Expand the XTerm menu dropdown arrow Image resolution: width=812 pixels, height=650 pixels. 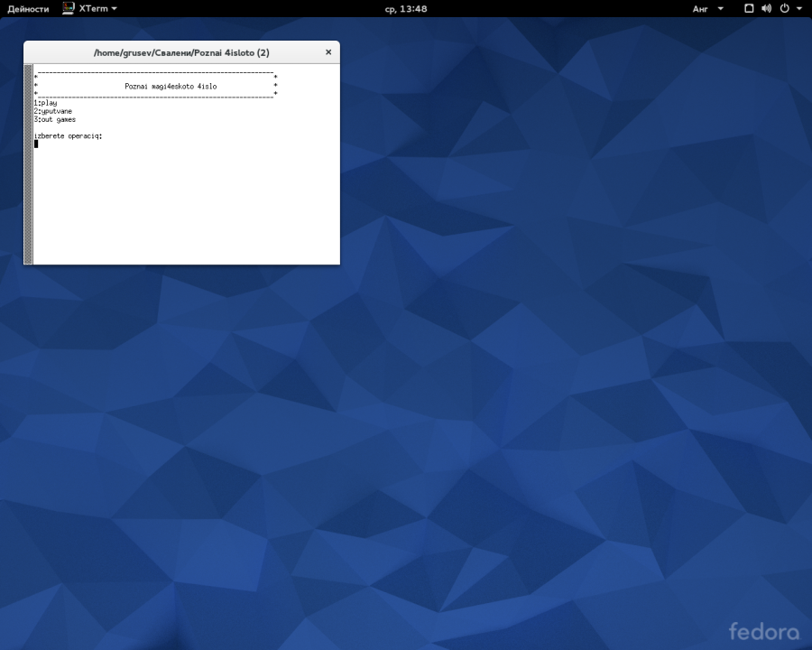coord(114,9)
